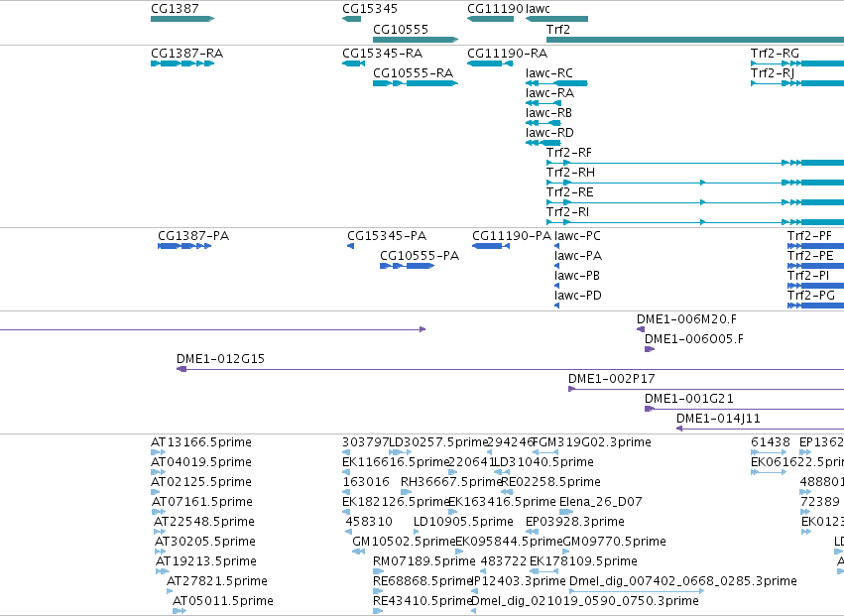Select the CG11190 gene label
The image size is (844, 616).
pyautogui.click(x=495, y=9)
